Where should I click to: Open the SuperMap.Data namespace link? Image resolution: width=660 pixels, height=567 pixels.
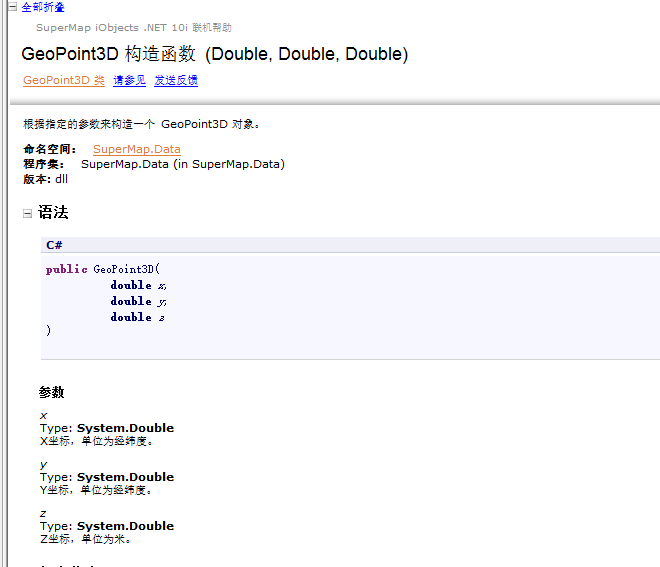(137, 149)
